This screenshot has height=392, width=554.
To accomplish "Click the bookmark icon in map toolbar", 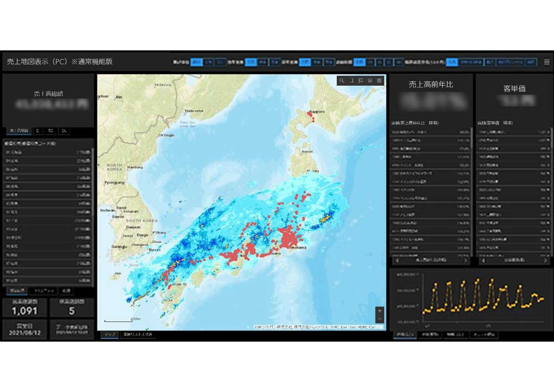I will point(351,81).
